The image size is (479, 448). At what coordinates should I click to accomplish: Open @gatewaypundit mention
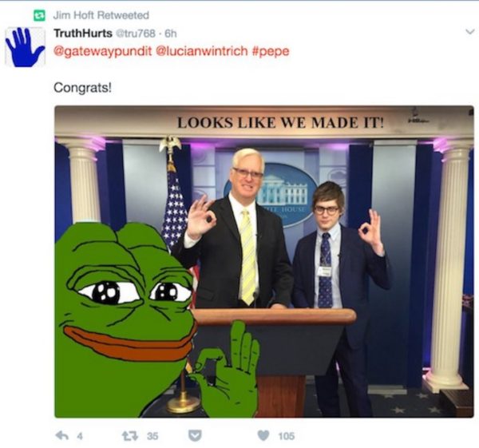pos(103,51)
